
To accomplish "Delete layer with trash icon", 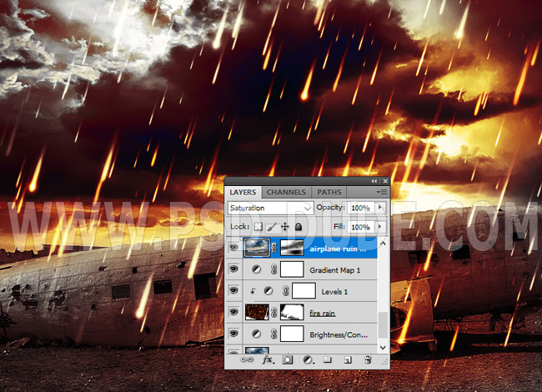I will tap(367, 360).
